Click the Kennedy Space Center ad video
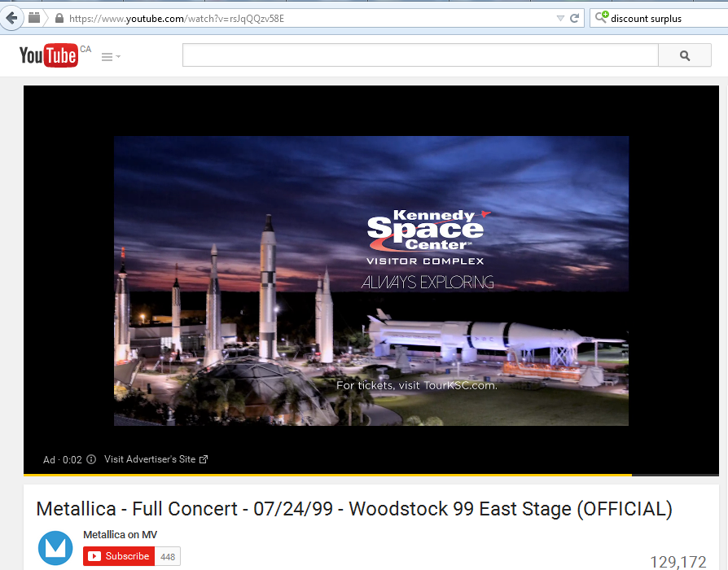The height and width of the screenshot is (570, 728). click(x=371, y=281)
